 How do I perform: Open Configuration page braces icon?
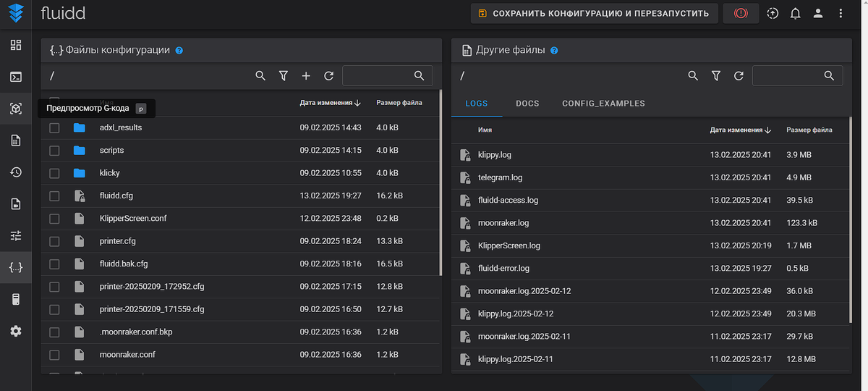[16, 267]
